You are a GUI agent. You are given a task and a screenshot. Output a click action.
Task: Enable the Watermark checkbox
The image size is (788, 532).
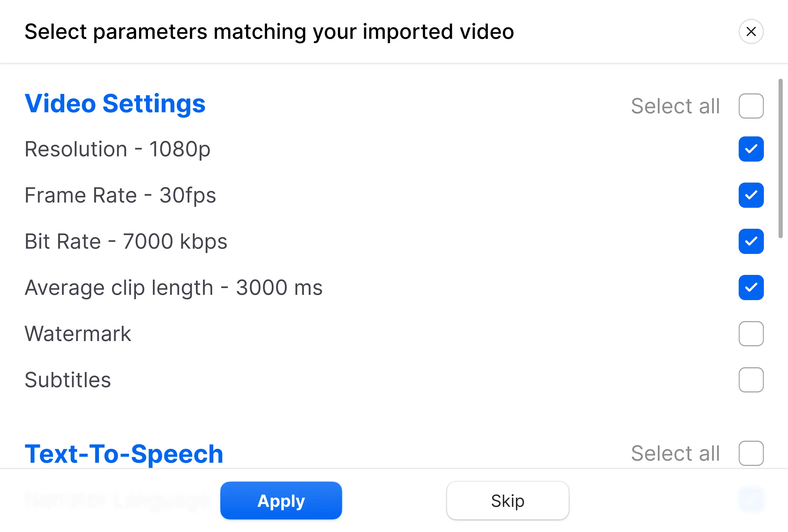(x=751, y=333)
